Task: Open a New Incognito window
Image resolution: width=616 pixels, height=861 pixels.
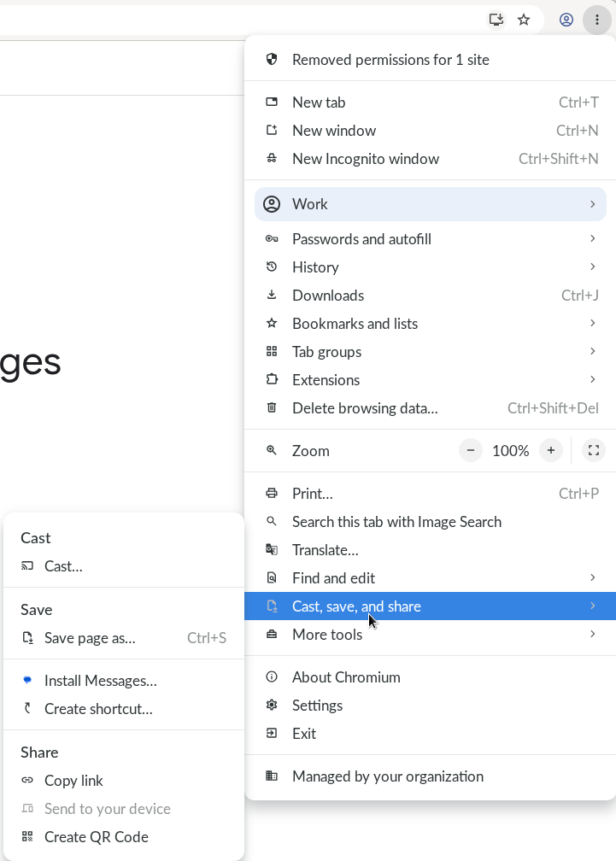Action: 431,159
